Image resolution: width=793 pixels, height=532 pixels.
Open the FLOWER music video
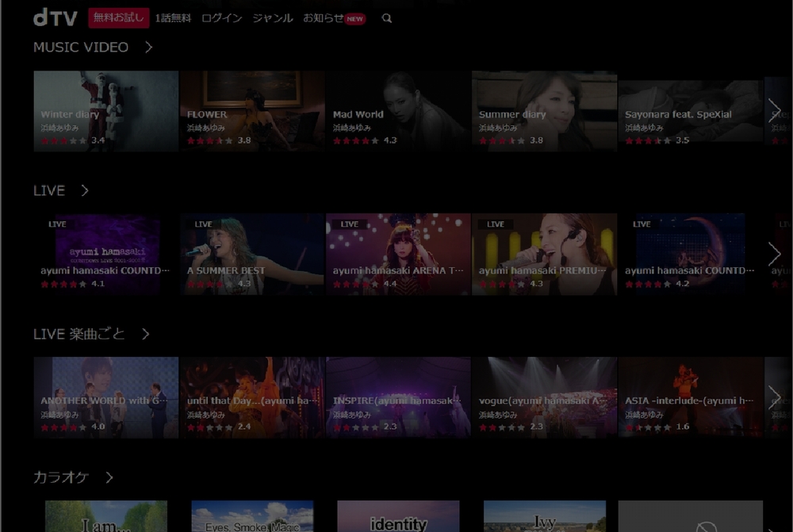click(252, 111)
